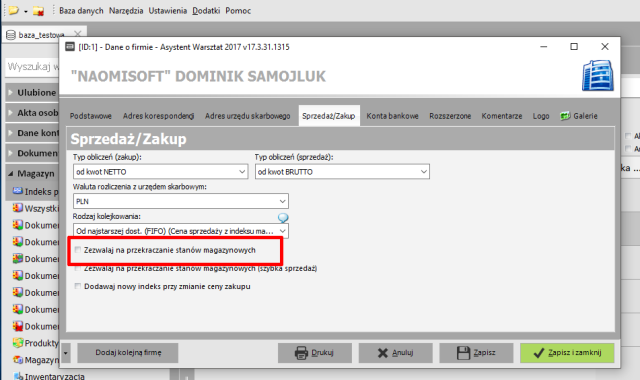
Task: Switch to Konta bankowe tab
Action: point(392,116)
